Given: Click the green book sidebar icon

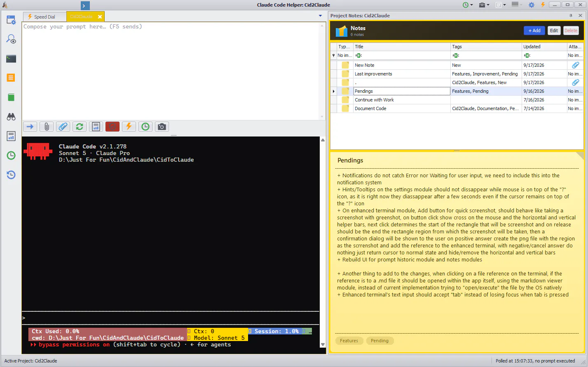Looking at the screenshot, I should point(11,97).
